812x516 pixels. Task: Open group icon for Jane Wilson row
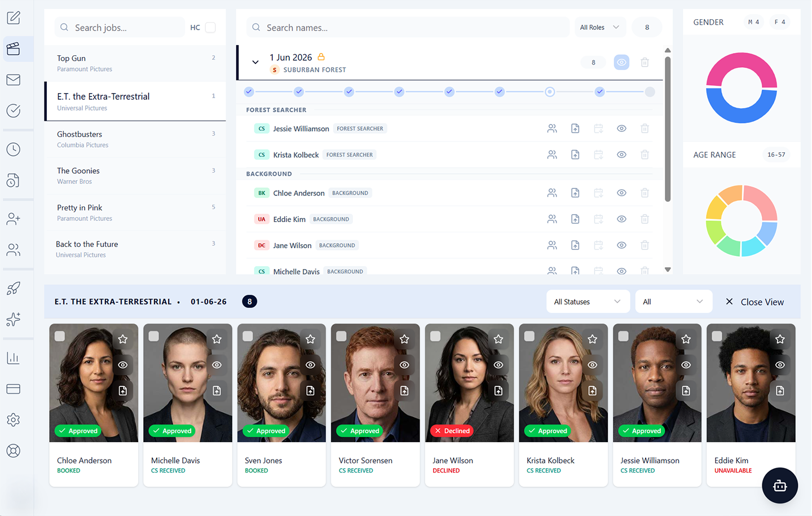click(x=552, y=245)
